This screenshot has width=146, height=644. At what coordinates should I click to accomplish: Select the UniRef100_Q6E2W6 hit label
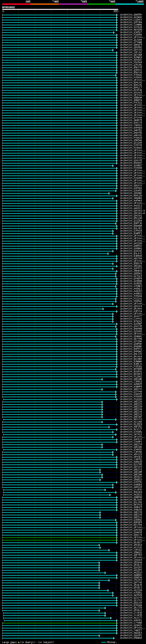pyautogui.click(x=131, y=379)
